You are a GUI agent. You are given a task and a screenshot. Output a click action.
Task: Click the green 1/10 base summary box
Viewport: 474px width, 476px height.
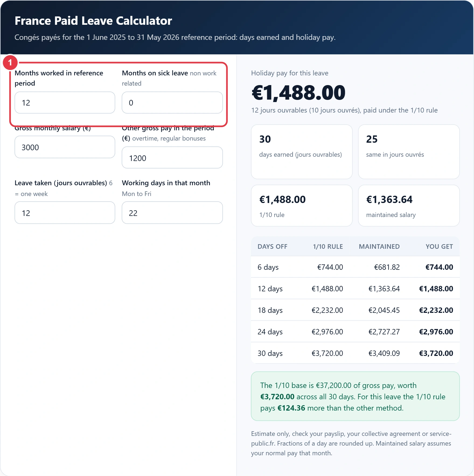click(x=355, y=396)
